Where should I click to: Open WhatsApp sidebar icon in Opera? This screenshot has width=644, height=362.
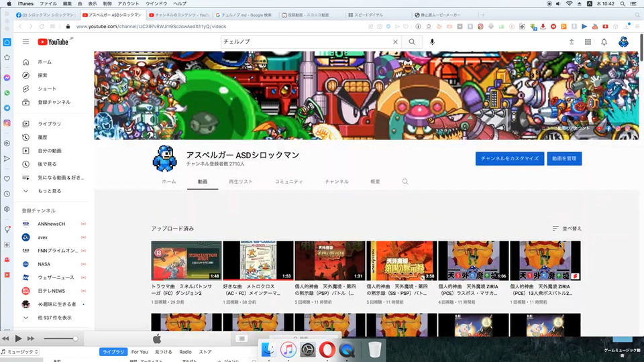(7, 93)
